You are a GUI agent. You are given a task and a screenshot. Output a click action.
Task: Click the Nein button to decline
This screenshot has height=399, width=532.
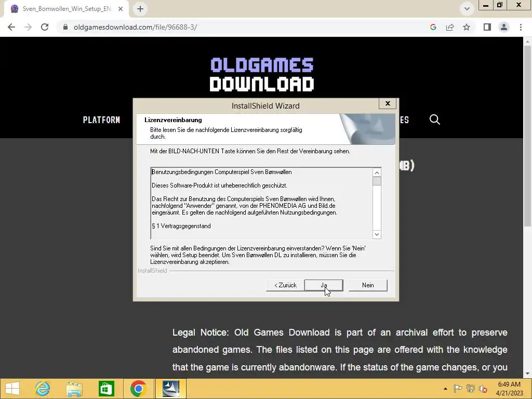tap(368, 285)
